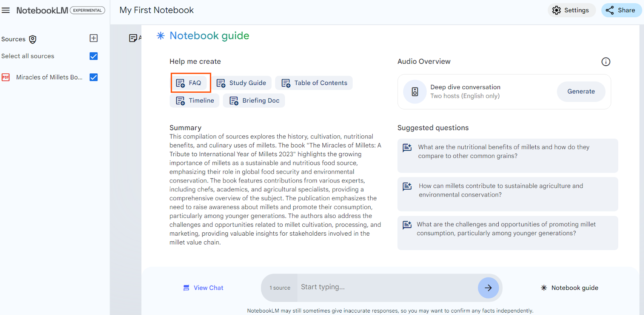Create a Timeline
644x315 pixels.
point(195,101)
